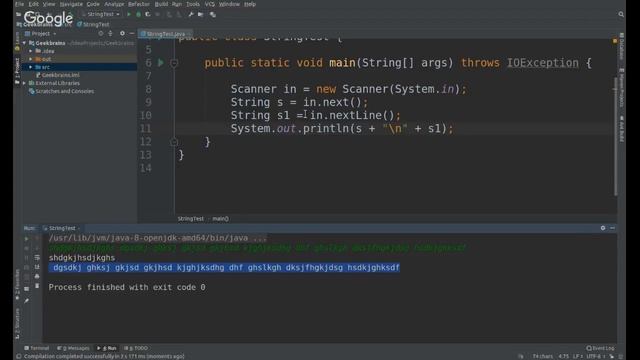640x360 pixels.
Task: Open the Messages tool window tab
Action: [73, 348]
